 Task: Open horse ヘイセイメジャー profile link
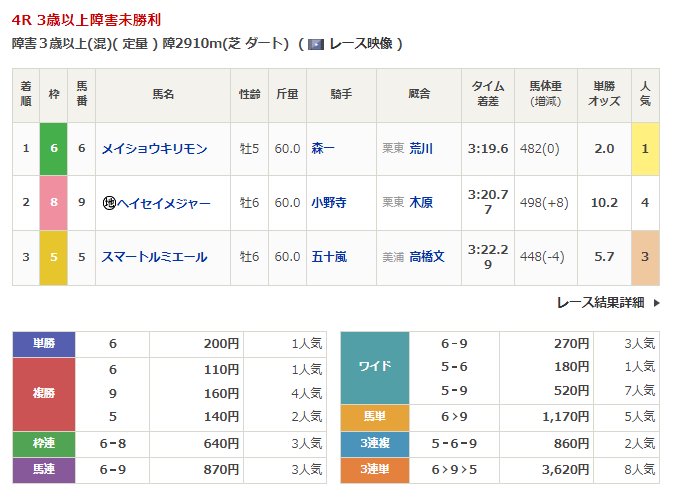pos(164,203)
